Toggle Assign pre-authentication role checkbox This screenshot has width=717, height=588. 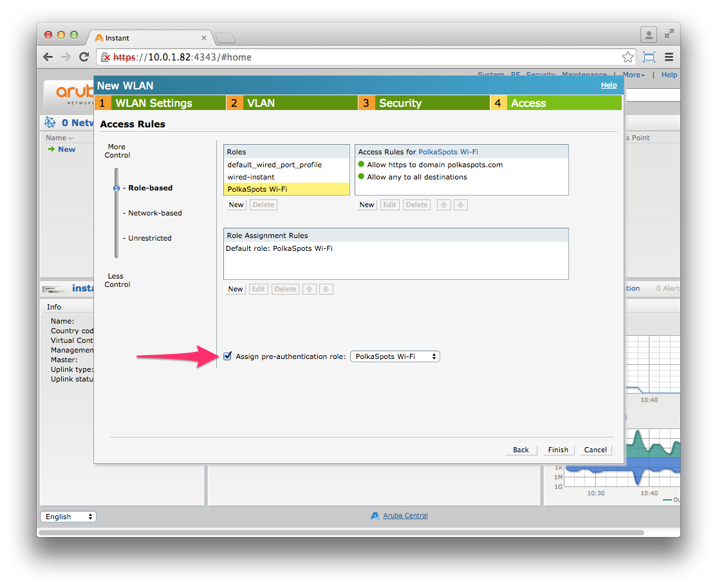coord(228,356)
